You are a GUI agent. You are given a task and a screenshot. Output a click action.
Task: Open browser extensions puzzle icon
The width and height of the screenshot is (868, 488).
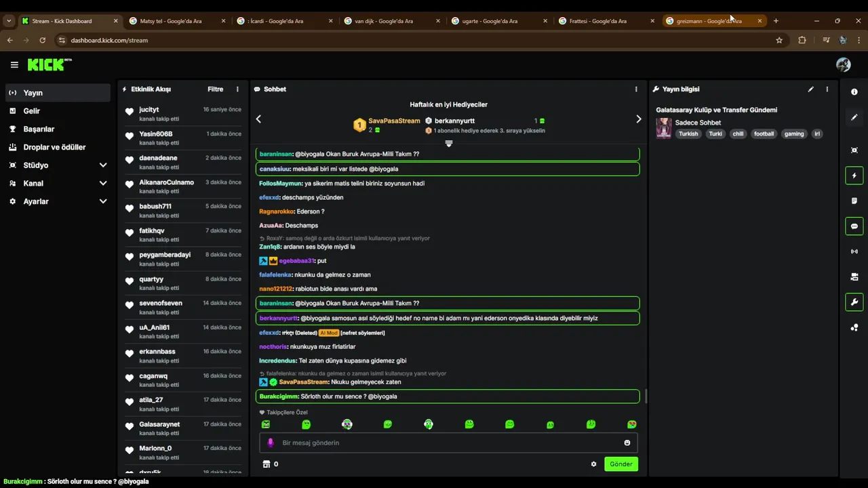point(802,40)
